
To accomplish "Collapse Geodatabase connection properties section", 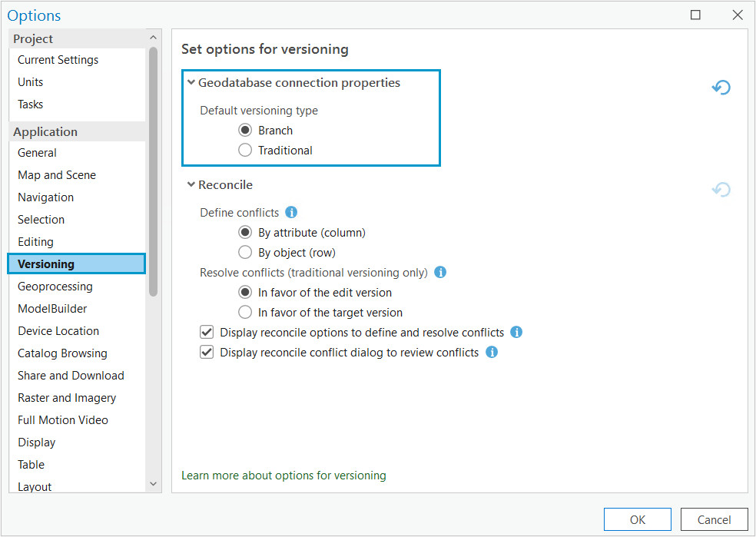I will [191, 82].
